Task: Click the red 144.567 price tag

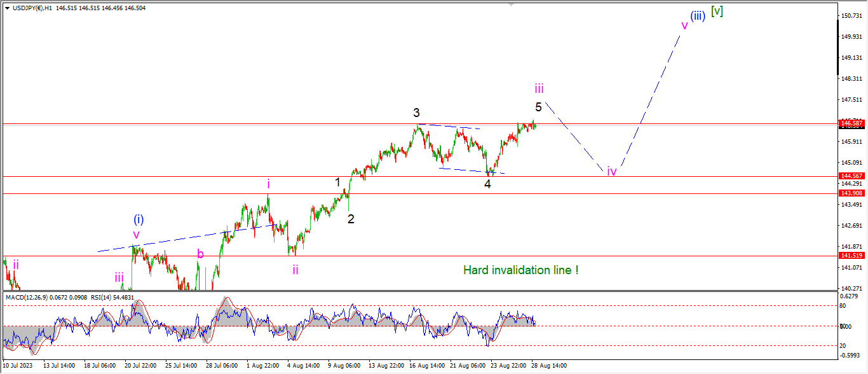Action: click(x=851, y=176)
